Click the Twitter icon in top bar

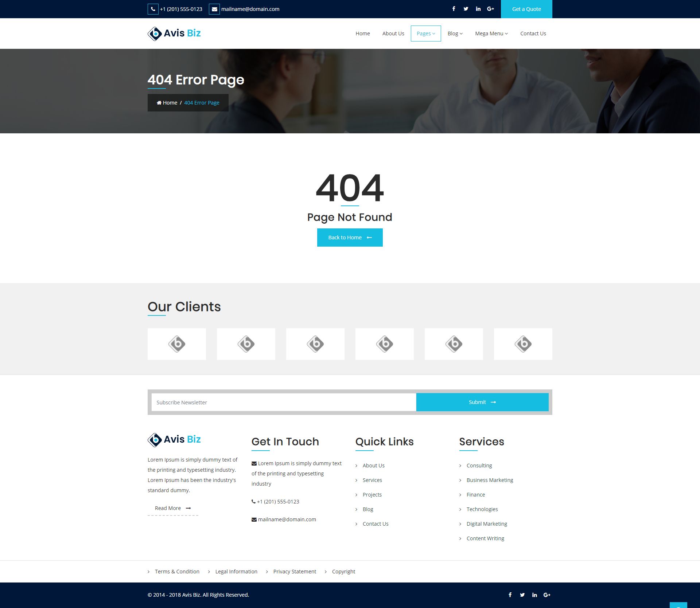pyautogui.click(x=466, y=9)
